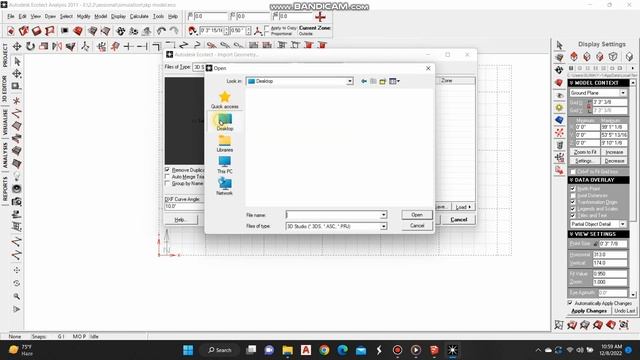The height and width of the screenshot is (360, 640).
Task: Expand Files of type 3D Studio dropdown
Action: coord(383,226)
